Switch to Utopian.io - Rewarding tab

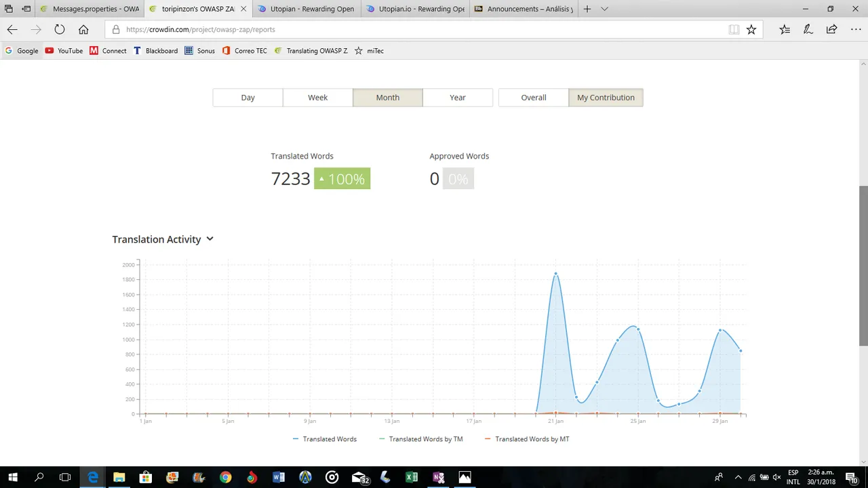414,9
